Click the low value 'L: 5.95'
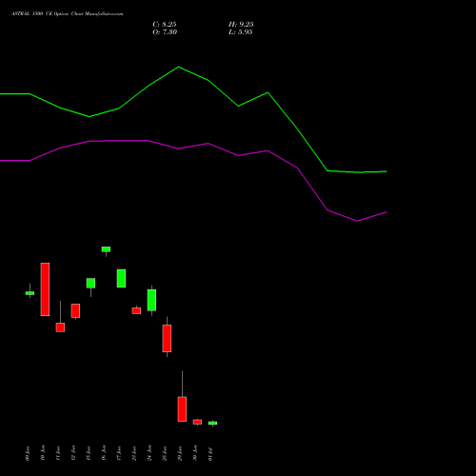The width and height of the screenshot is (476, 476). 241,32
